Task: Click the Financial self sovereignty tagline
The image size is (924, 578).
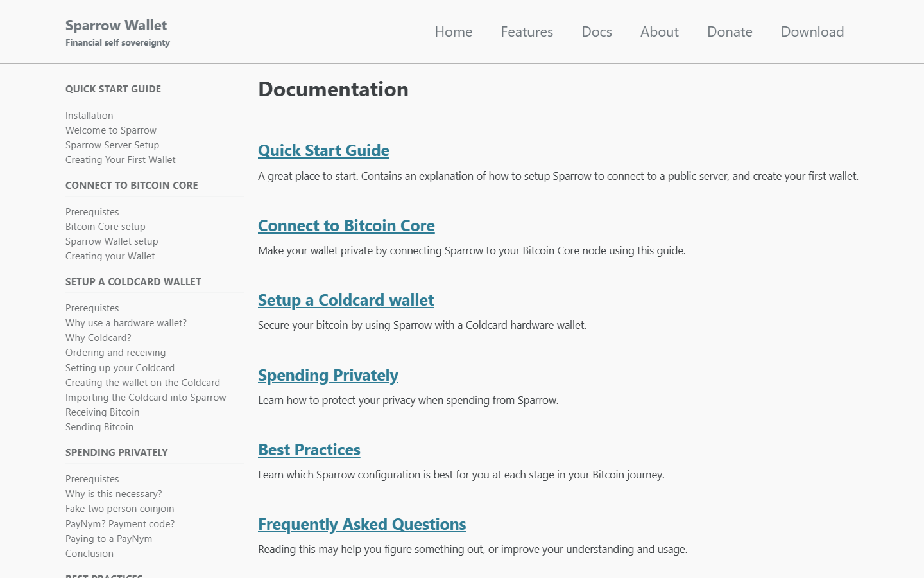Action: pos(117,42)
